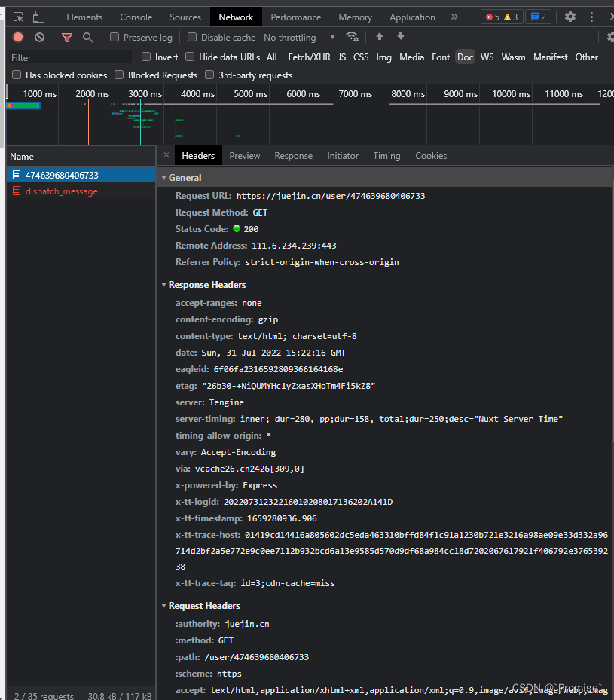Click the 3000 ms timeline marker
The width and height of the screenshot is (614, 700).
click(145, 93)
